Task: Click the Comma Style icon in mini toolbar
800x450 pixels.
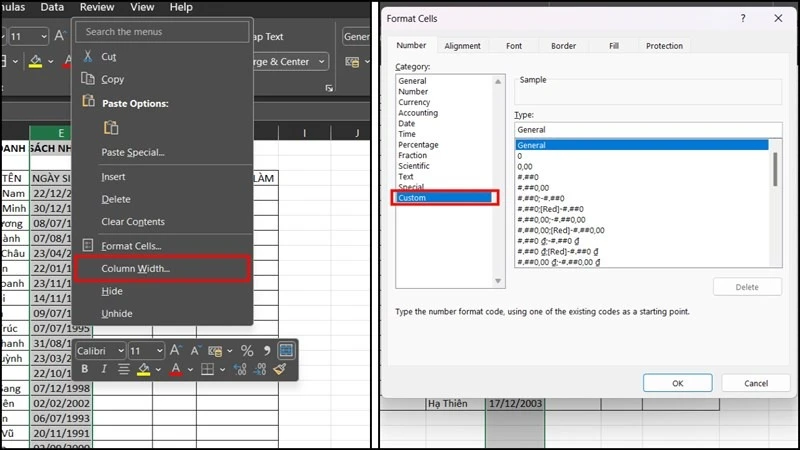Action: click(266, 351)
